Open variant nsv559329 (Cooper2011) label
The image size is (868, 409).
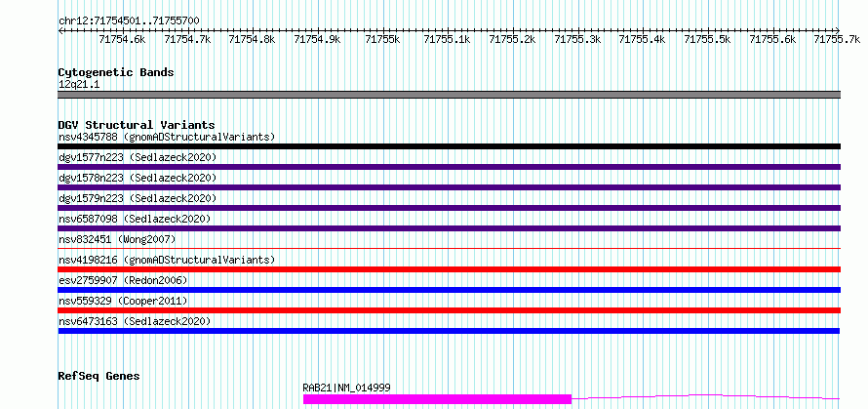coord(123,301)
